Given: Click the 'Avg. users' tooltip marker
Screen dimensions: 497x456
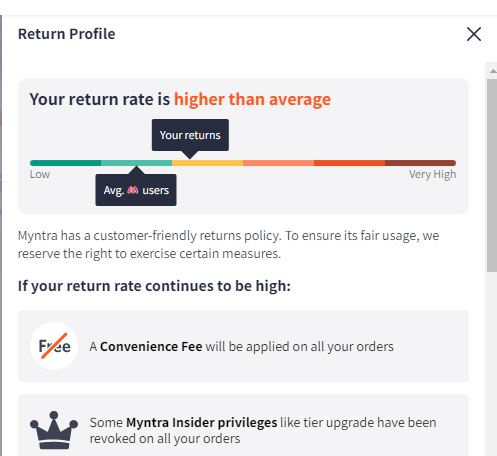Looking at the screenshot, I should coord(136,190).
